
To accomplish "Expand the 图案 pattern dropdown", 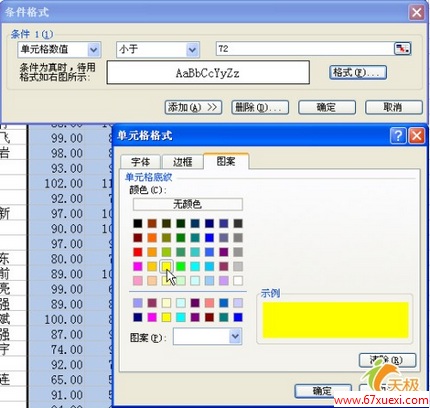I will (x=235, y=336).
